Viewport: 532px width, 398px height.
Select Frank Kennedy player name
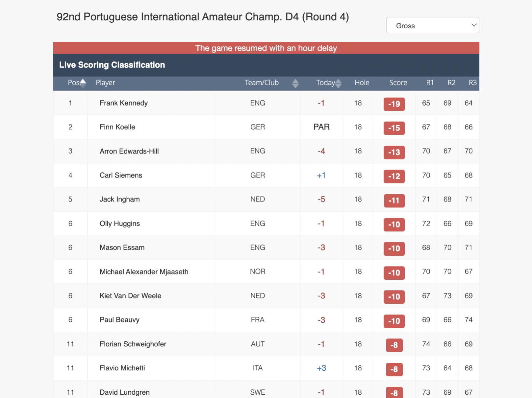point(123,103)
